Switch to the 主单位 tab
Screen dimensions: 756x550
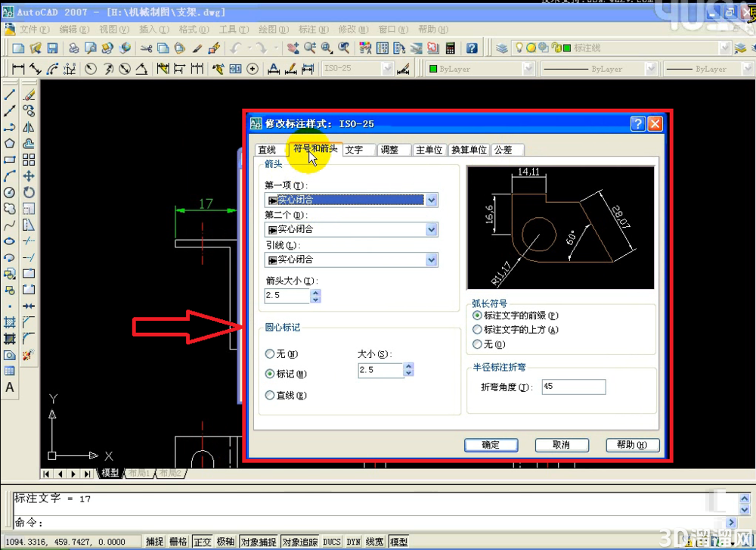[429, 150]
